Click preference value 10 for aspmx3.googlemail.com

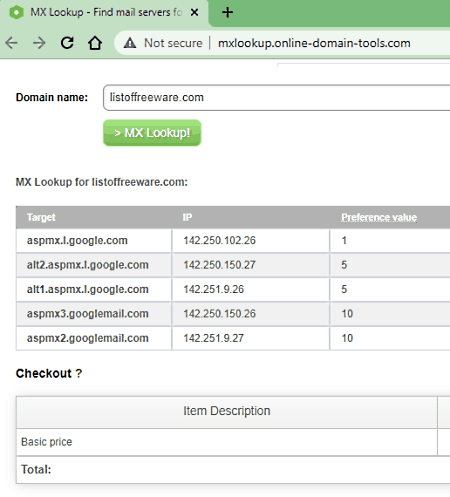[347, 314]
